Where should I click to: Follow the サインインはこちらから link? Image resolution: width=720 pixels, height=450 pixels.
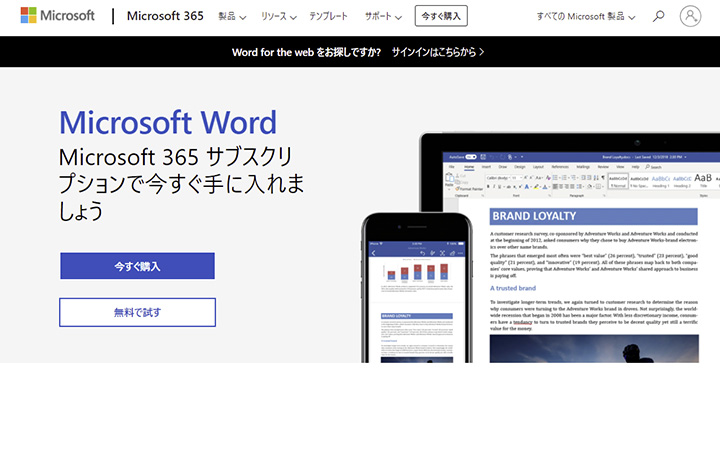tap(438, 52)
